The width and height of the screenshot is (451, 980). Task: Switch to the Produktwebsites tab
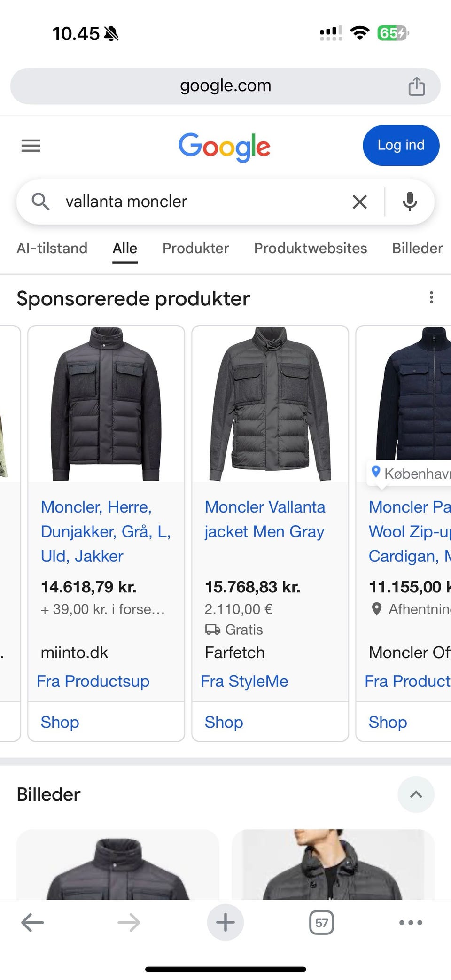(x=311, y=248)
